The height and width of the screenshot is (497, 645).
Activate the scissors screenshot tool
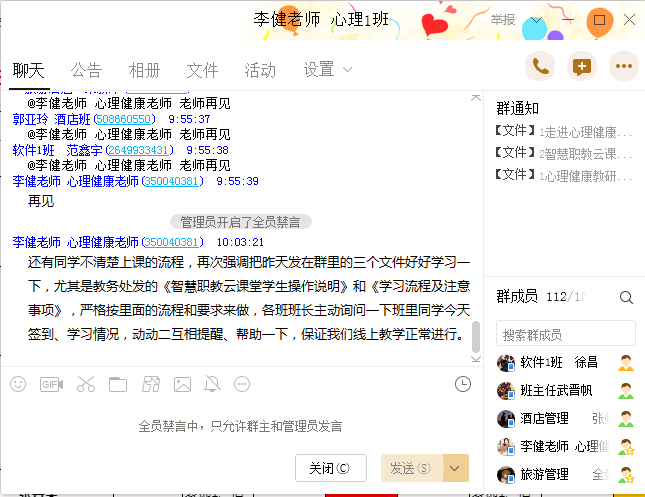click(x=86, y=384)
